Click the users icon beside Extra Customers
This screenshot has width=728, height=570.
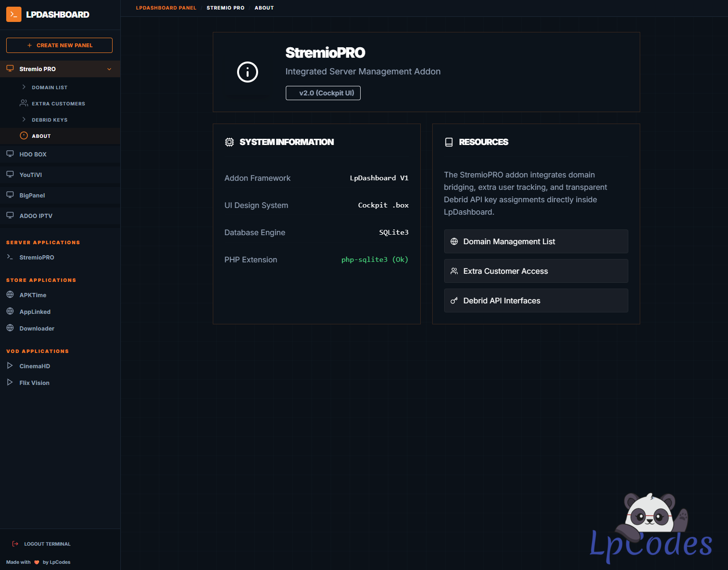tap(23, 103)
